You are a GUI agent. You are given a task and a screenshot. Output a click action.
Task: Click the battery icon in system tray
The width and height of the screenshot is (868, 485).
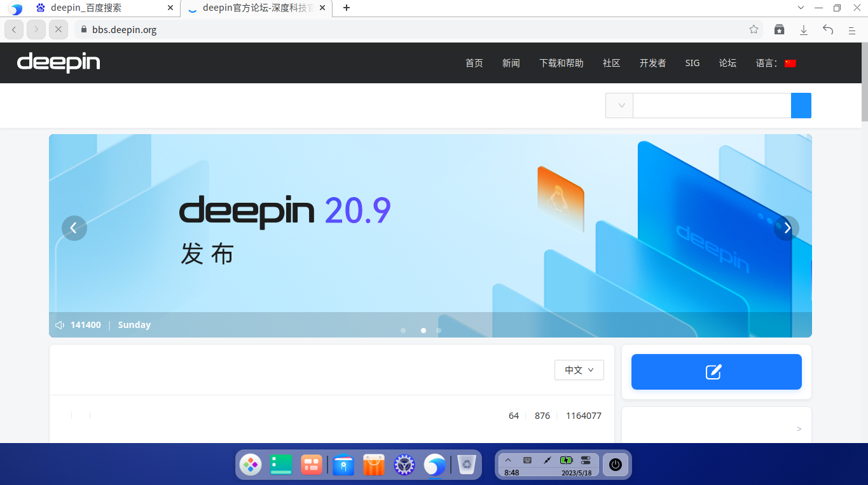pos(565,460)
